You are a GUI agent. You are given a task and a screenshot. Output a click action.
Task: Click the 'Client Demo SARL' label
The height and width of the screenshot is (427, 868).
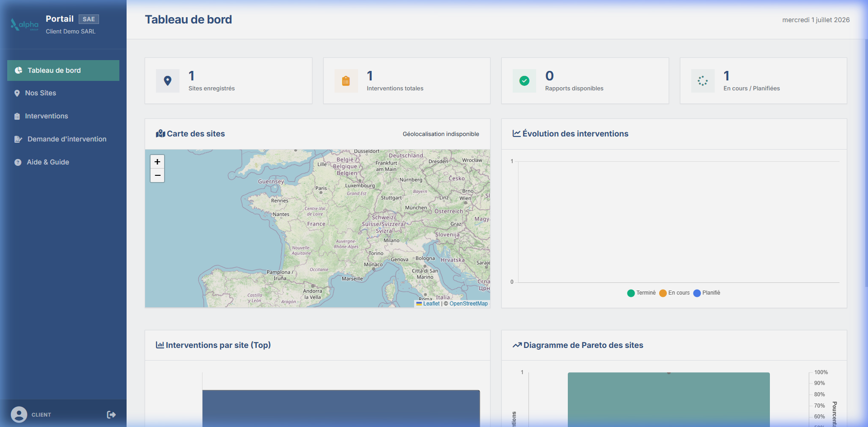[71, 32]
